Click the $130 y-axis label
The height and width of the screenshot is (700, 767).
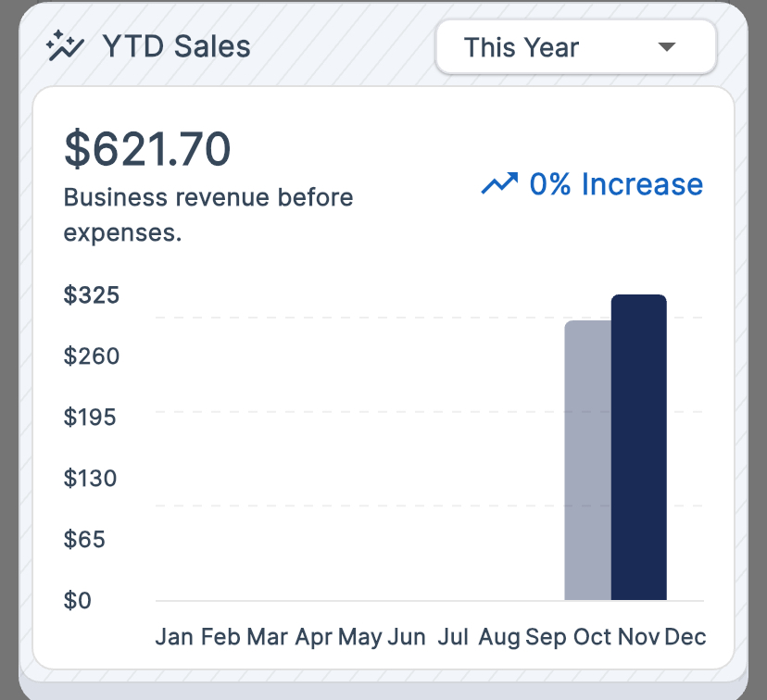(x=92, y=479)
